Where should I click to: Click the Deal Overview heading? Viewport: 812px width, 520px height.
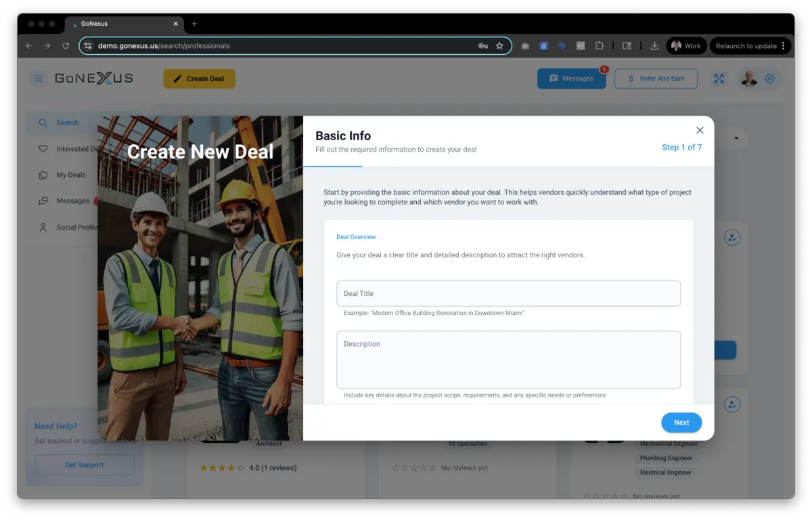pyautogui.click(x=356, y=237)
